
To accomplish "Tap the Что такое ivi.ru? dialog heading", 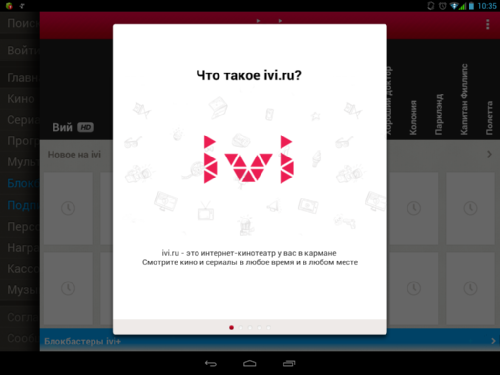I will tap(249, 75).
